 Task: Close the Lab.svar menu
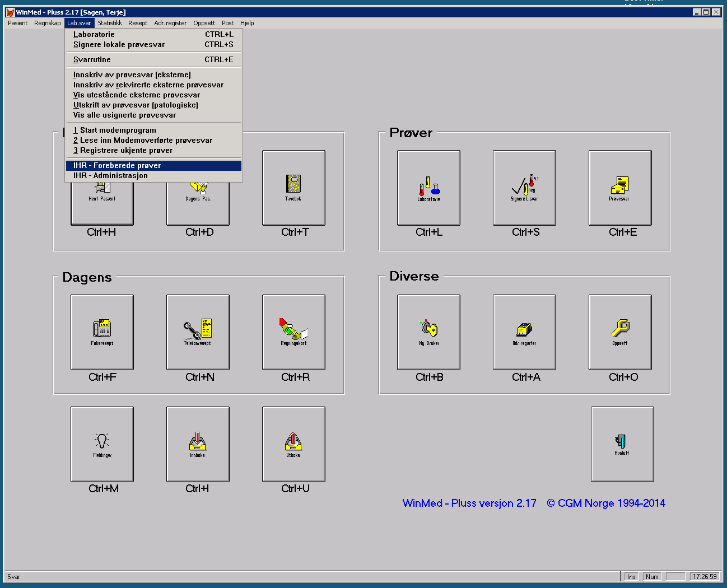79,23
